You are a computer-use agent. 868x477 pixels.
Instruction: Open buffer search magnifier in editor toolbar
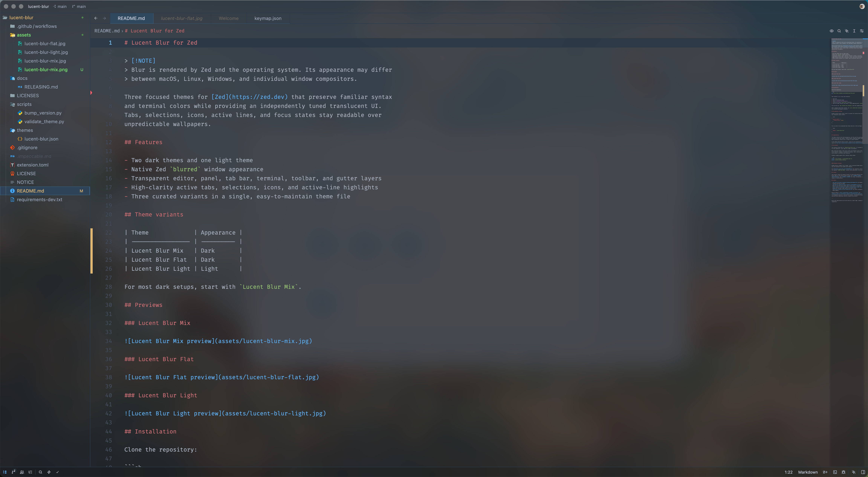click(x=839, y=31)
